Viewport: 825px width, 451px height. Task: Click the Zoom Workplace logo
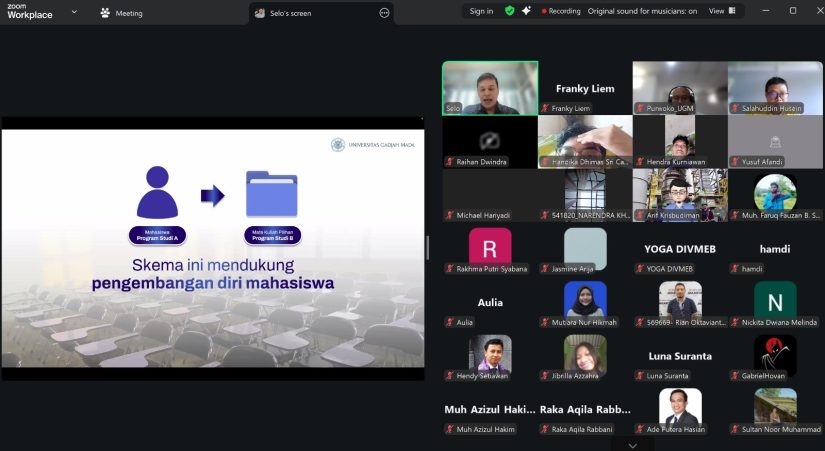29,12
